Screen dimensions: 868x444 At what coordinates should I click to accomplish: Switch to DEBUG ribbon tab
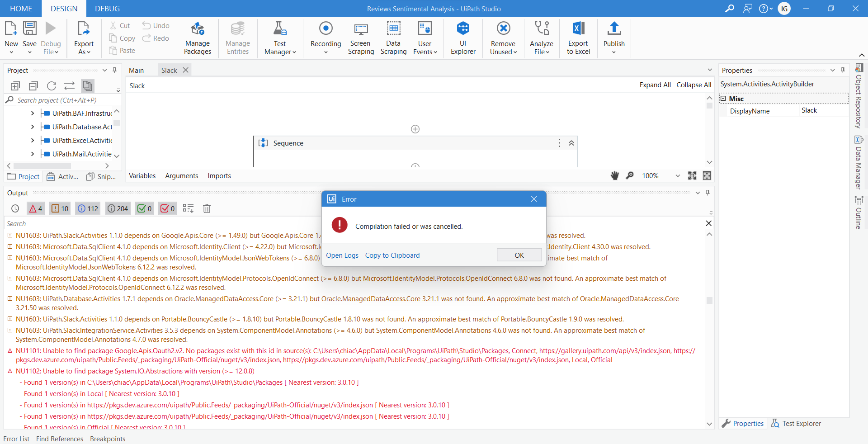pyautogui.click(x=107, y=9)
